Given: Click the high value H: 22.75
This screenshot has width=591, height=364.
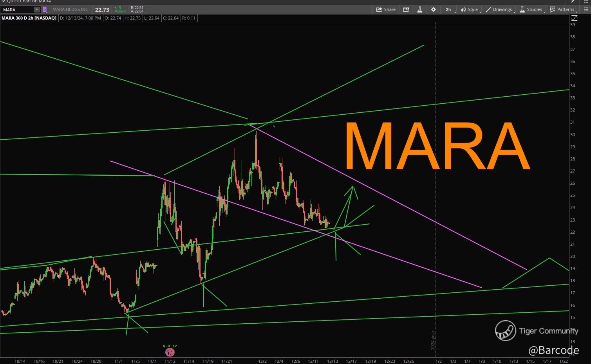Looking at the screenshot, I should point(132,18).
